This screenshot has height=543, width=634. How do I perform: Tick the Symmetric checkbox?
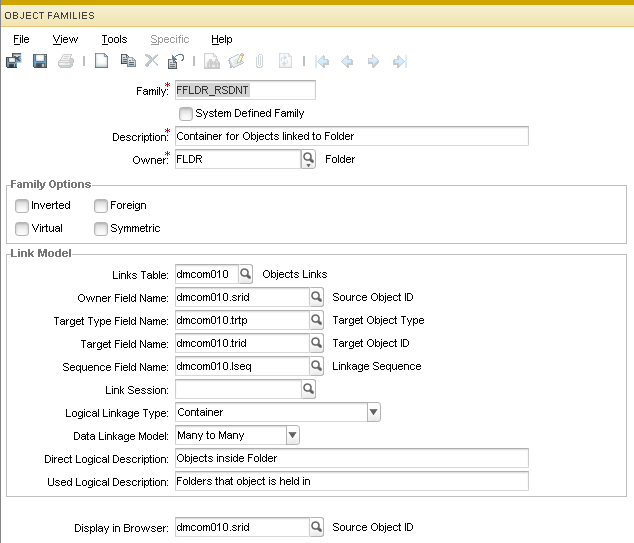point(101,229)
